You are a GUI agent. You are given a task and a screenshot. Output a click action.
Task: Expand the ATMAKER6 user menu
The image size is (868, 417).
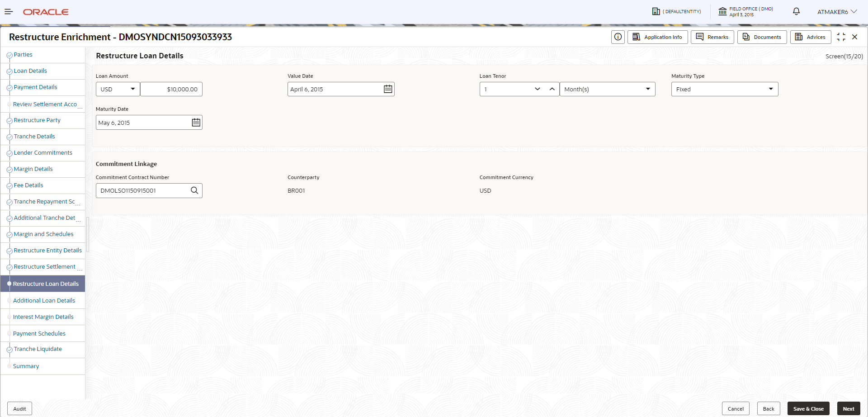click(837, 12)
